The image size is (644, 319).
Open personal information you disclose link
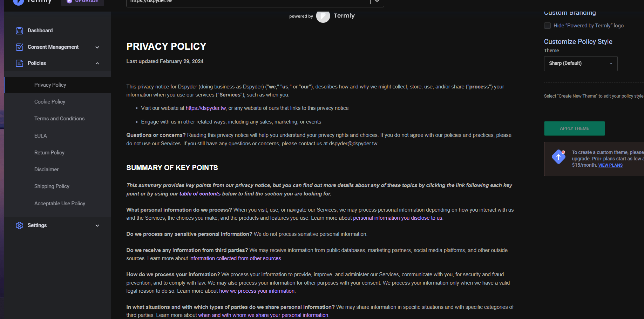point(398,218)
